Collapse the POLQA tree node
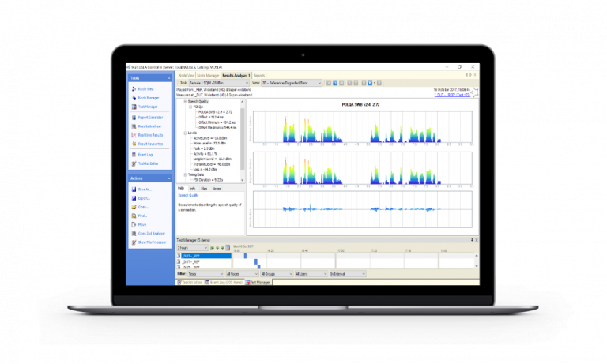607x364 pixels. point(190,107)
